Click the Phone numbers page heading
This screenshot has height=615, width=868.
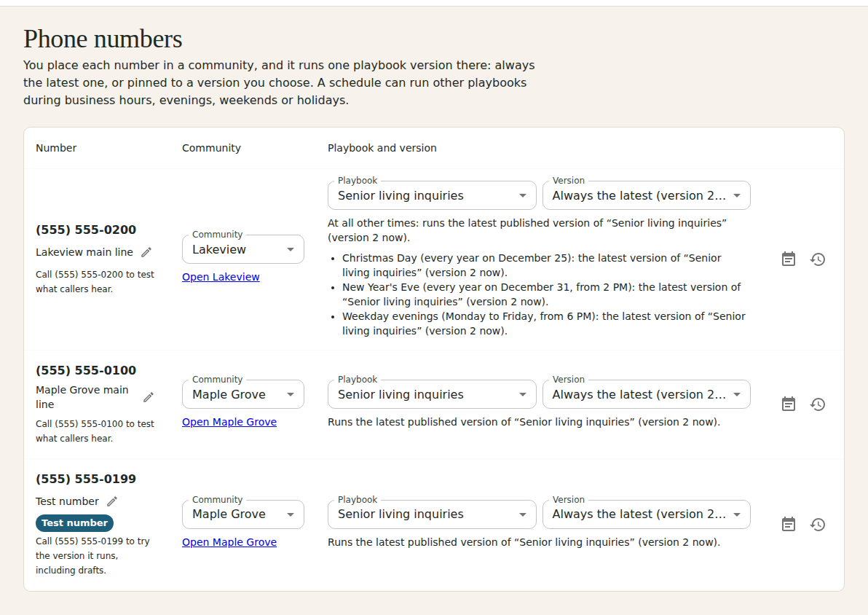(103, 39)
